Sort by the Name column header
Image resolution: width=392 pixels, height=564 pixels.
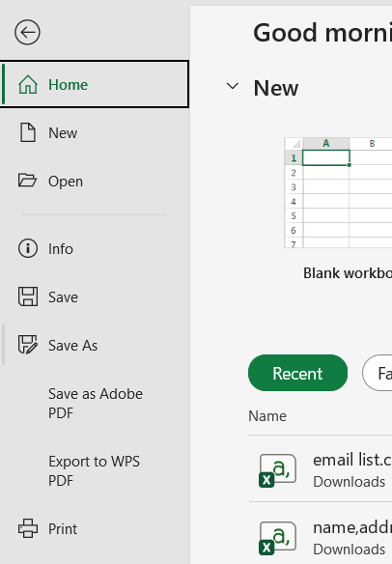(267, 416)
